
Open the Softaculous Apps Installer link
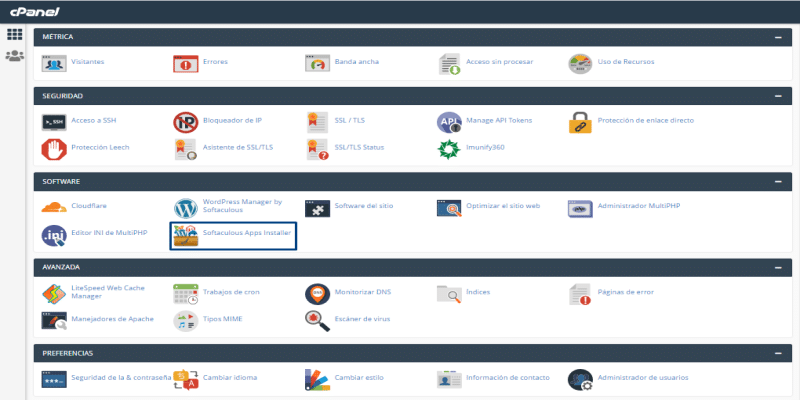pyautogui.click(x=247, y=233)
